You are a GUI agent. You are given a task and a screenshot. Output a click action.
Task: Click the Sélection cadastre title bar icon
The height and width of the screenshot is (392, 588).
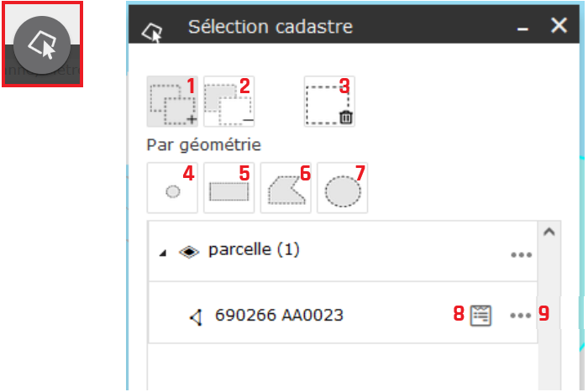[152, 33]
